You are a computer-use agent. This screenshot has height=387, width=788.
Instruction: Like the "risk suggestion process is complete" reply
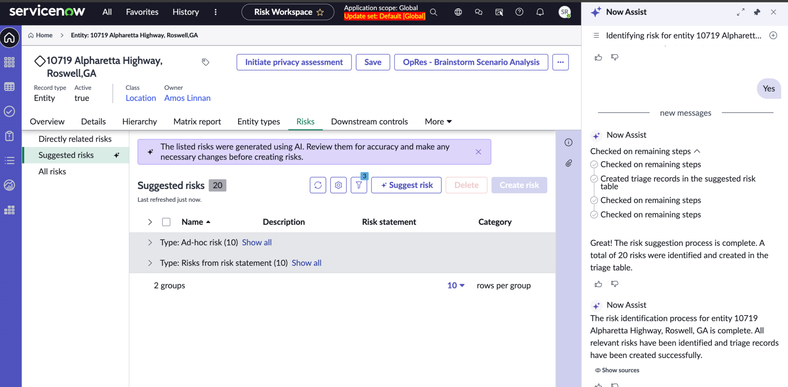[598, 284]
